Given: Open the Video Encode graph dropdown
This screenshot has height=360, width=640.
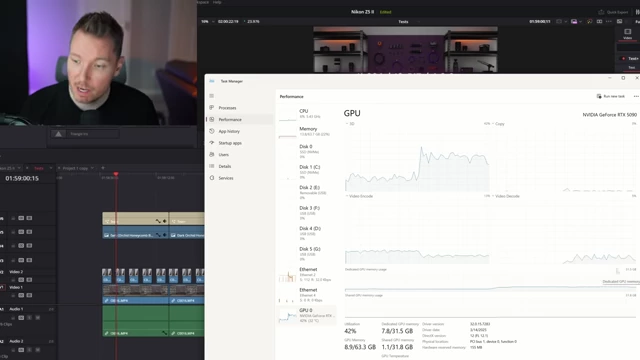Looking at the screenshot, I should 360,196.
